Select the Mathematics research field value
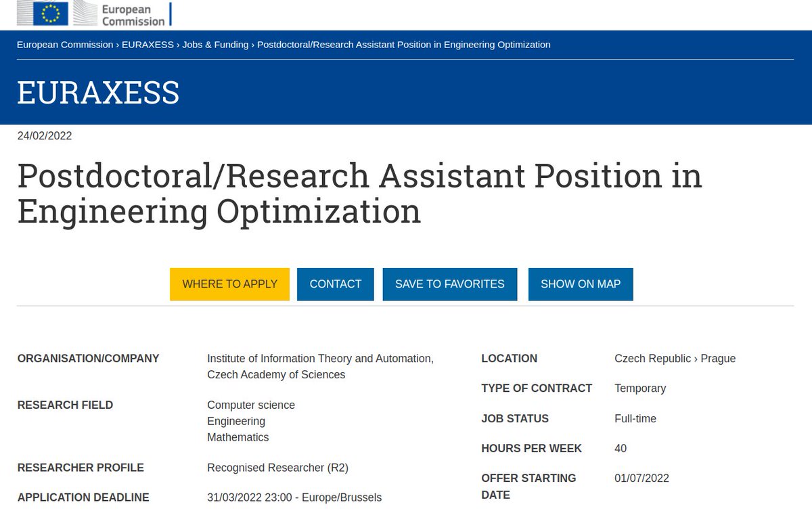The height and width of the screenshot is (513, 812). (x=238, y=438)
